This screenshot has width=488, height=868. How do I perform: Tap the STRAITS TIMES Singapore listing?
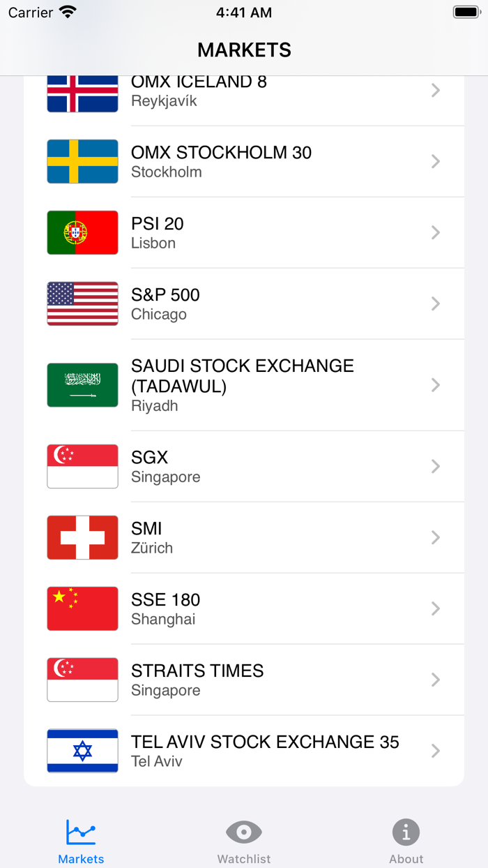click(244, 679)
